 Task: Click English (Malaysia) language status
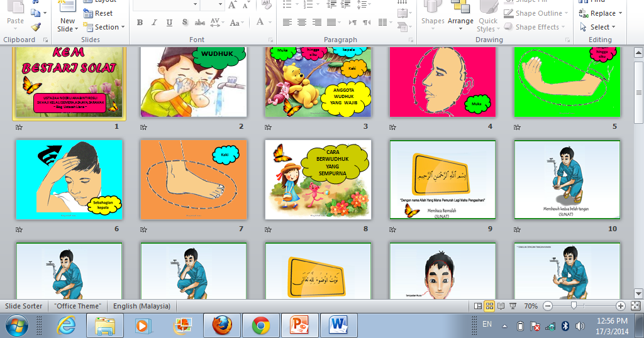[142, 306]
